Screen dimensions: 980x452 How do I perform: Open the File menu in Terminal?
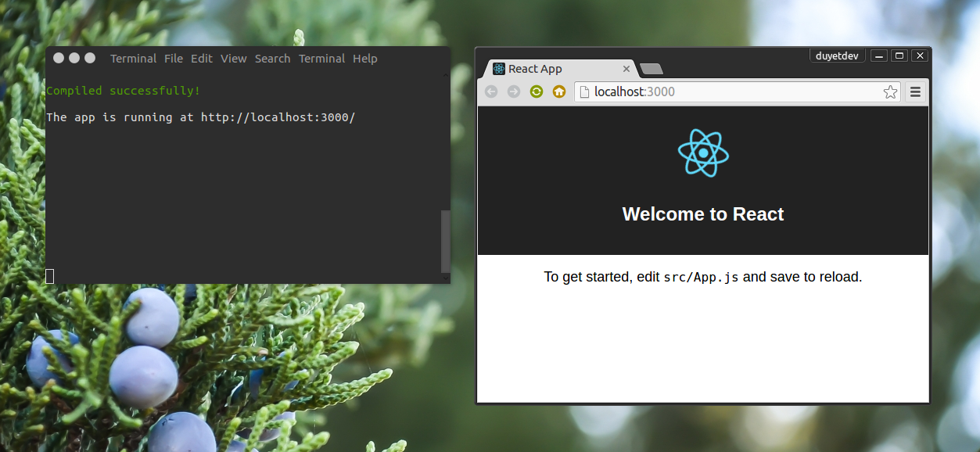coord(174,59)
